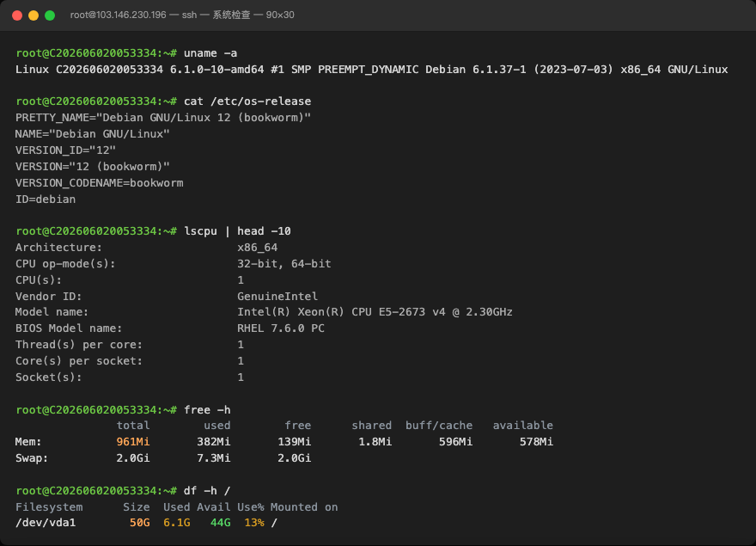The image size is (756, 546).
Task: Click the 6.1G disk used value
Action: click(x=176, y=523)
